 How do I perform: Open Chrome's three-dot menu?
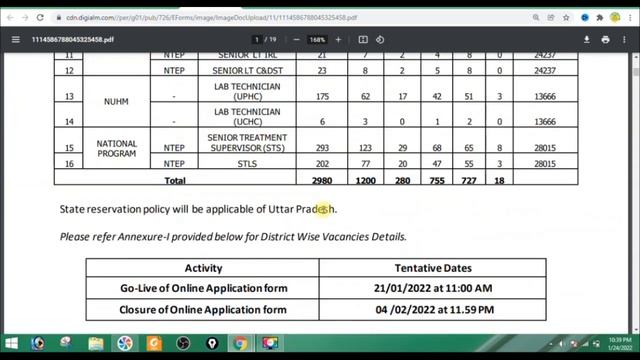click(x=630, y=18)
